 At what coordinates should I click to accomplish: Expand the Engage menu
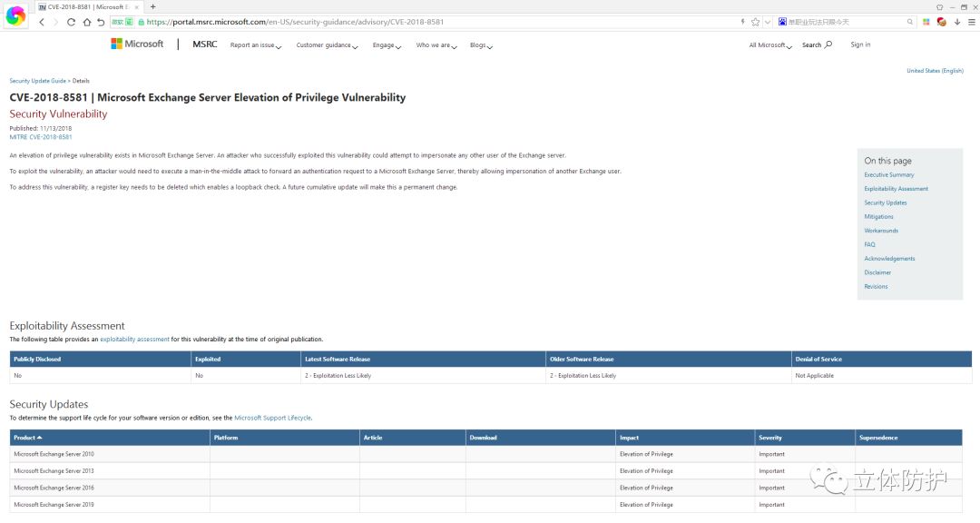[387, 45]
